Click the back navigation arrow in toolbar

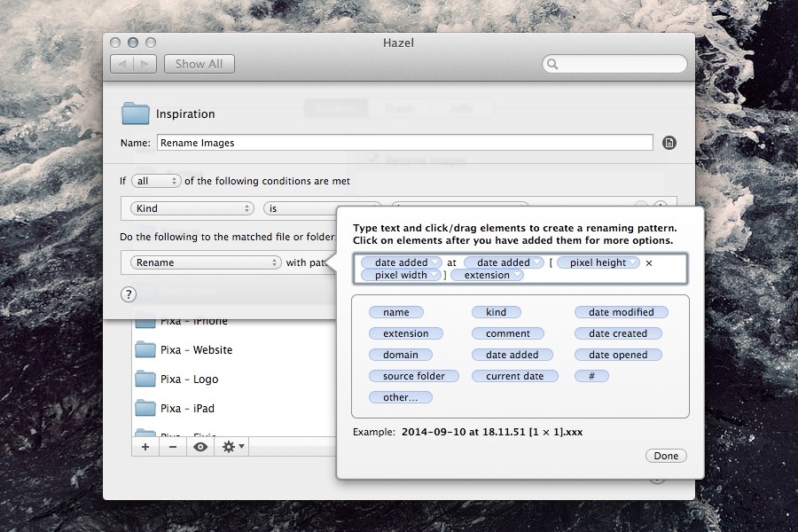coord(122,64)
